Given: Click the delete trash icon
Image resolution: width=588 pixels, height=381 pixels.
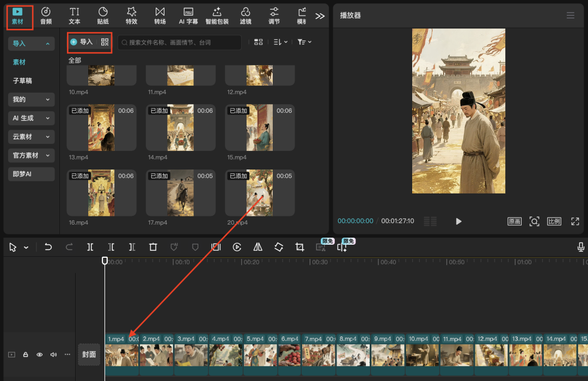Looking at the screenshot, I should point(153,247).
